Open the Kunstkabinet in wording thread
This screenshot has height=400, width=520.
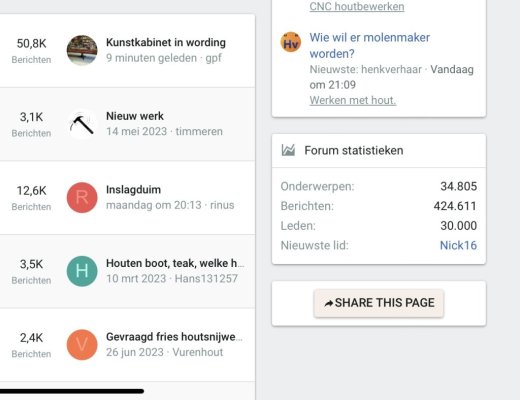(166, 42)
